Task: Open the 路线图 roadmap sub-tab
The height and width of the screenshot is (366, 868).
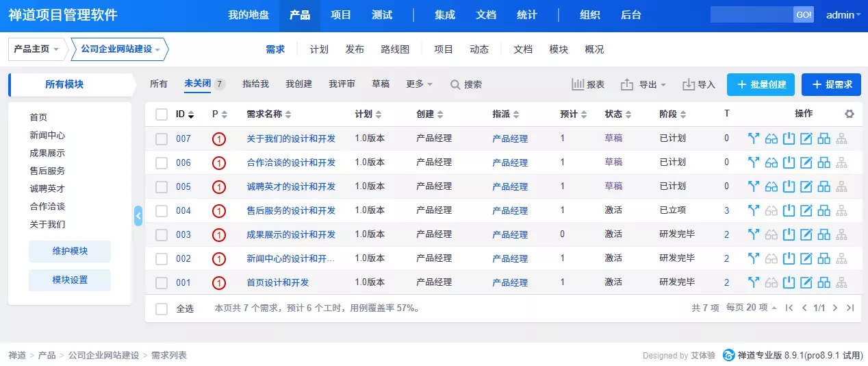Action: [395, 49]
